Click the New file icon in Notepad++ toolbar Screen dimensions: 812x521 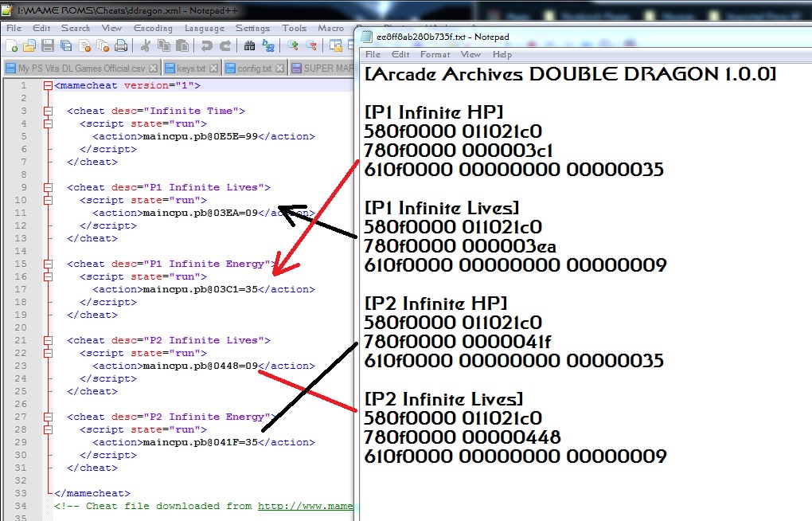(x=12, y=46)
